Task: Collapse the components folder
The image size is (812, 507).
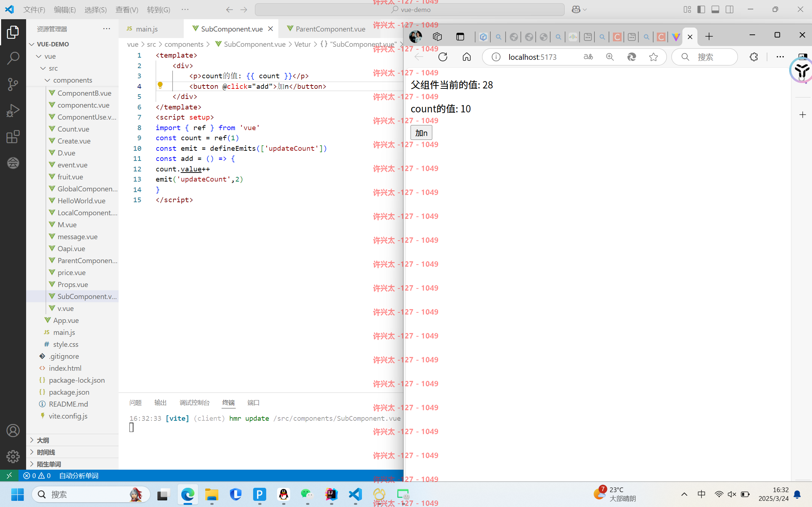Action: [x=48, y=80]
